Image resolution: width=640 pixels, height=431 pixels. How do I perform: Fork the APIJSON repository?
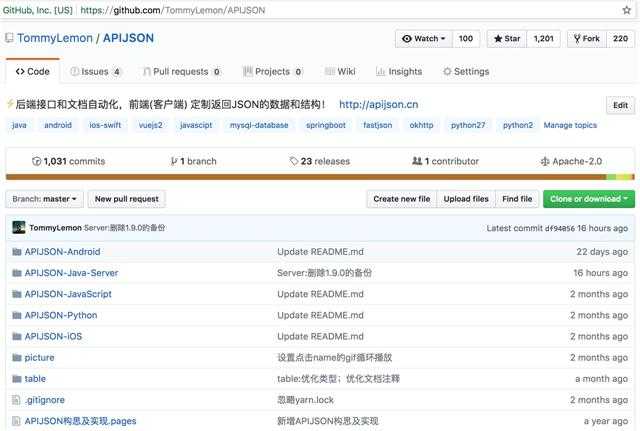tap(587, 38)
